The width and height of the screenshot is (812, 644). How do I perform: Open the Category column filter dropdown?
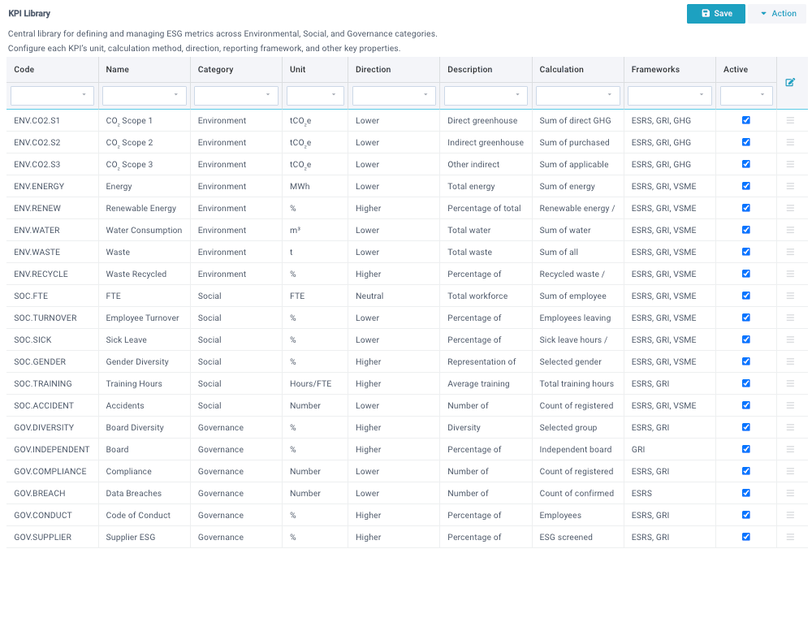[236, 95]
